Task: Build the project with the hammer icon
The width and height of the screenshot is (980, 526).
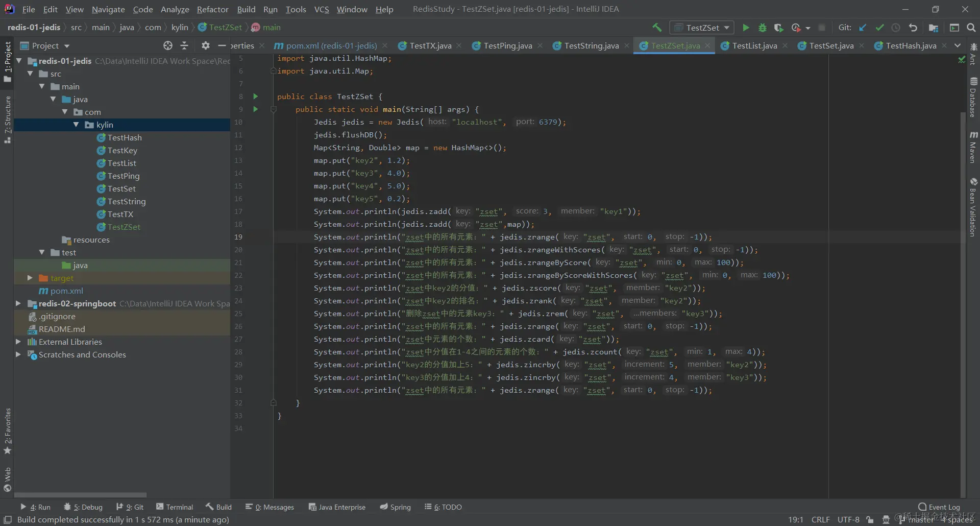Action: [x=657, y=28]
